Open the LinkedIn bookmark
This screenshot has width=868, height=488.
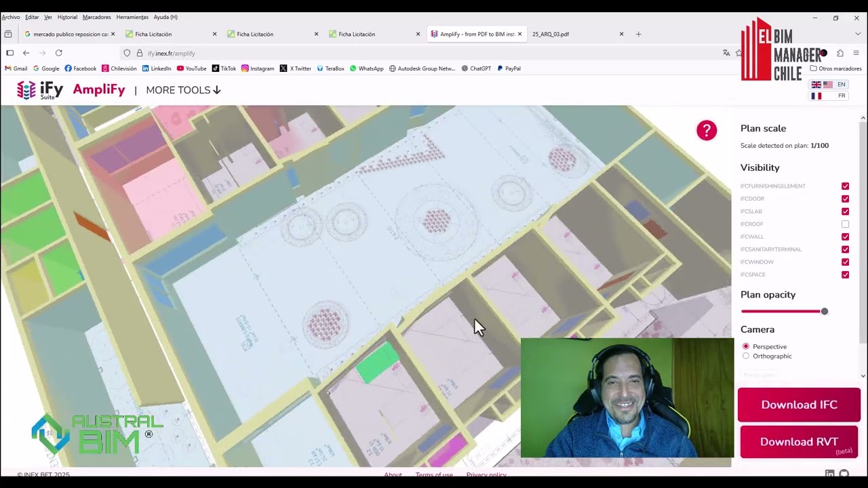[157, 68]
